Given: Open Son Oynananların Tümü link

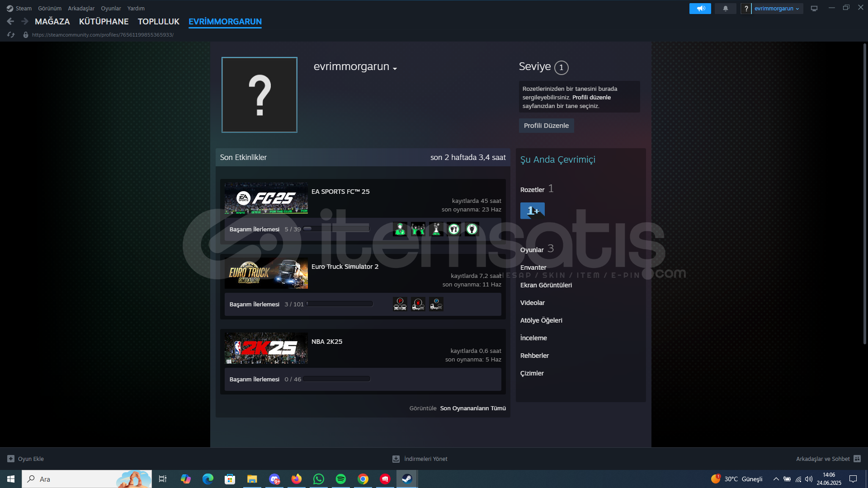Looking at the screenshot, I should coord(473,408).
